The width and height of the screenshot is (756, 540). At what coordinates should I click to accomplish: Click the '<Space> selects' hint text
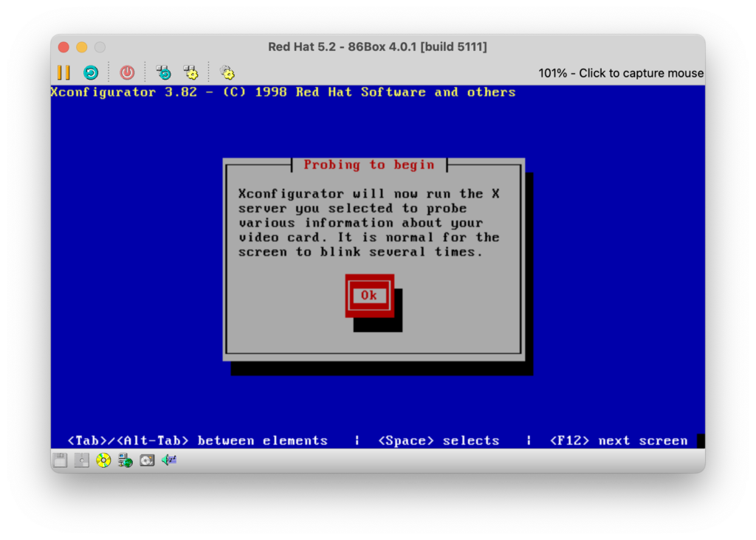click(x=439, y=440)
